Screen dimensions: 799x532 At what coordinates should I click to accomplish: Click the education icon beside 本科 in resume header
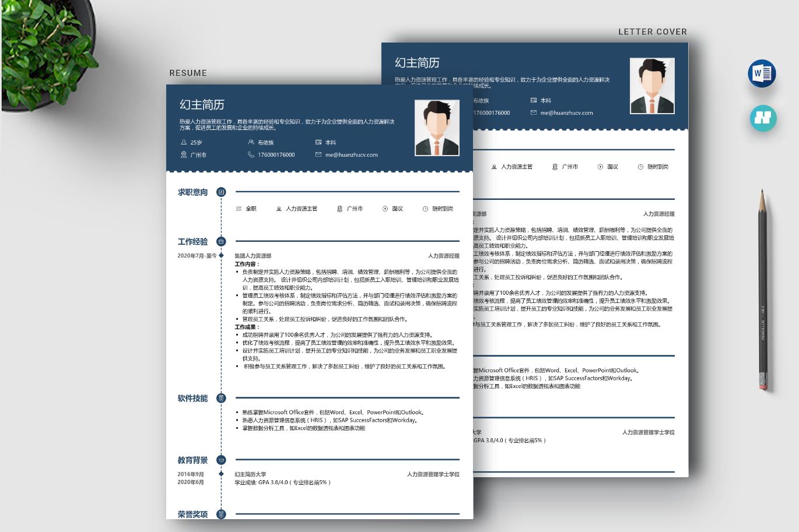click(318, 142)
